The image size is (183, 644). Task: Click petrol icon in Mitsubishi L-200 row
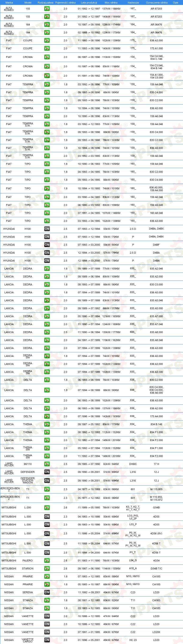coord(47,507)
